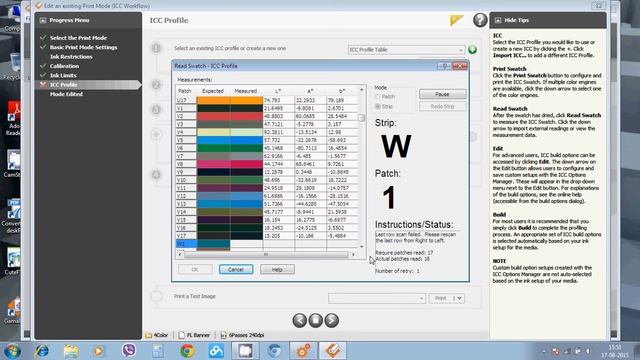This screenshot has width=640, height=360.
Task: Open the round question mark help icon
Action: [x=480, y=20]
